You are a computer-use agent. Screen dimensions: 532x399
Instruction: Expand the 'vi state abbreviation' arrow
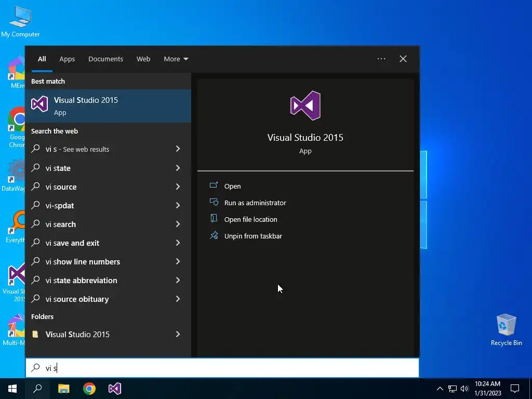coord(178,280)
